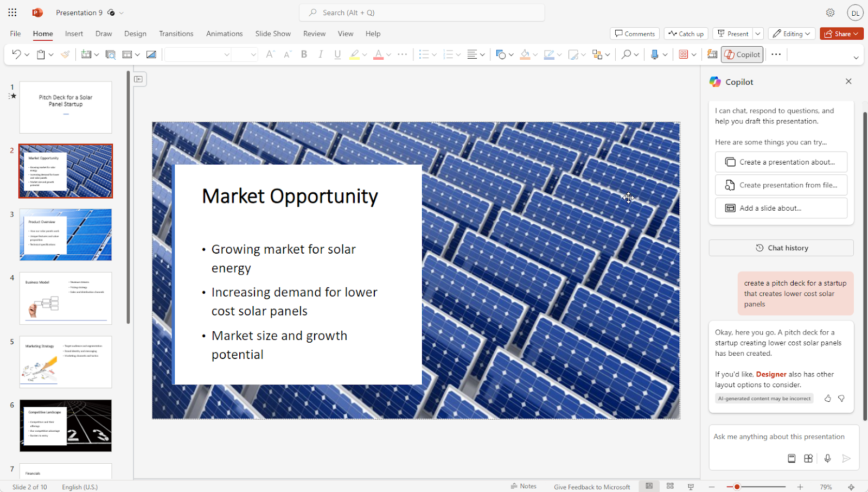
Task: Click the Chat history button
Action: click(x=781, y=248)
